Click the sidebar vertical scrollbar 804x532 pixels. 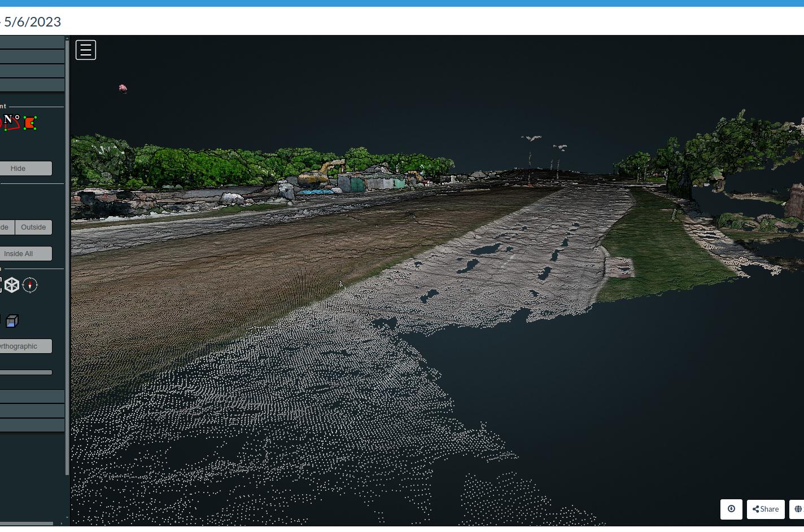[67, 254]
